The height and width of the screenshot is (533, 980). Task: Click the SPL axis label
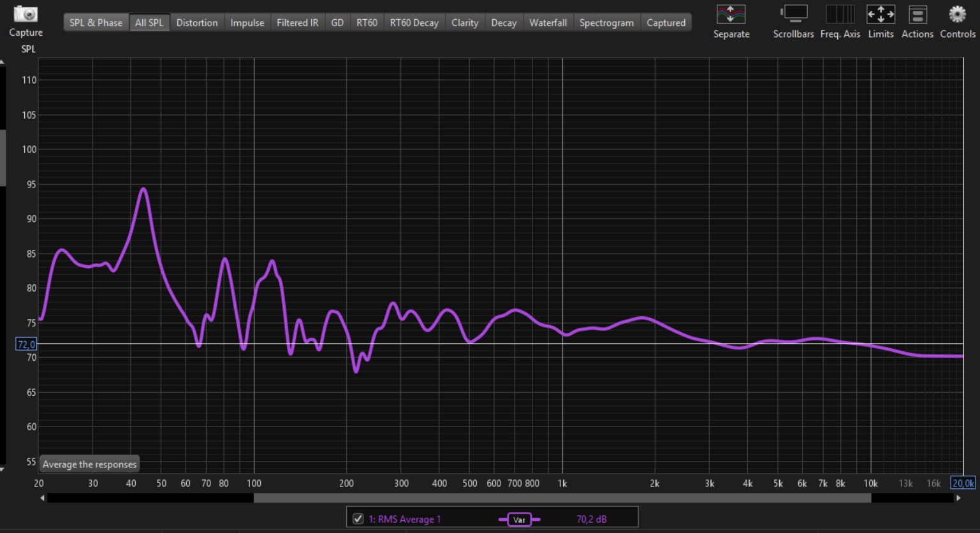pyautogui.click(x=28, y=49)
